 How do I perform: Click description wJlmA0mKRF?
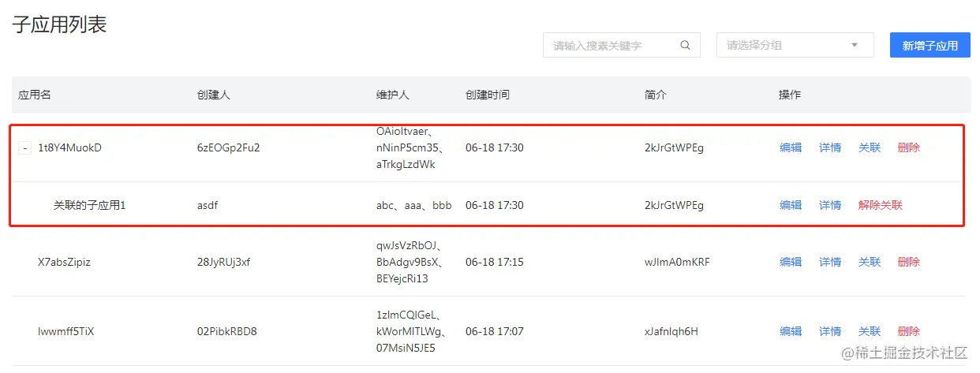pos(677,262)
